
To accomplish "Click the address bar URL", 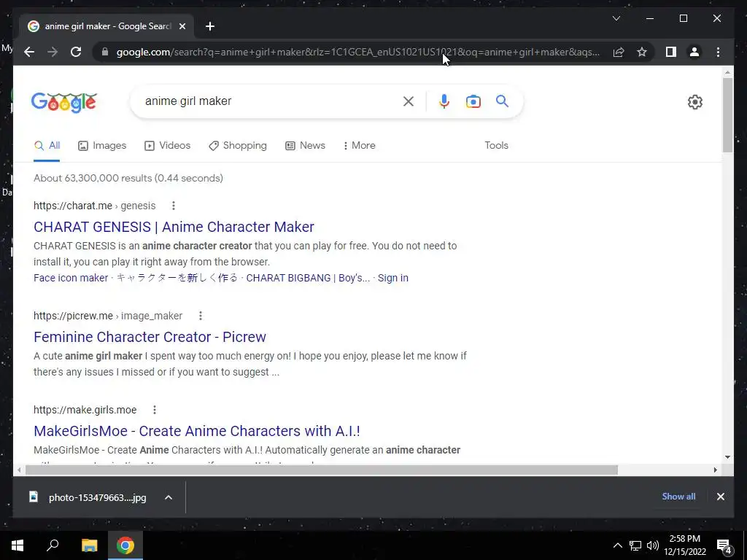I will point(358,52).
